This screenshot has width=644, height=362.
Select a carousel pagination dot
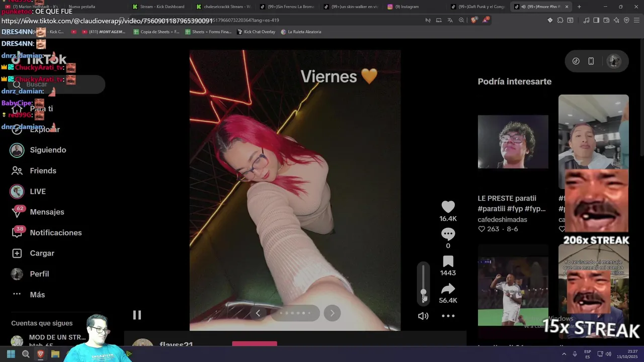[x=295, y=313]
